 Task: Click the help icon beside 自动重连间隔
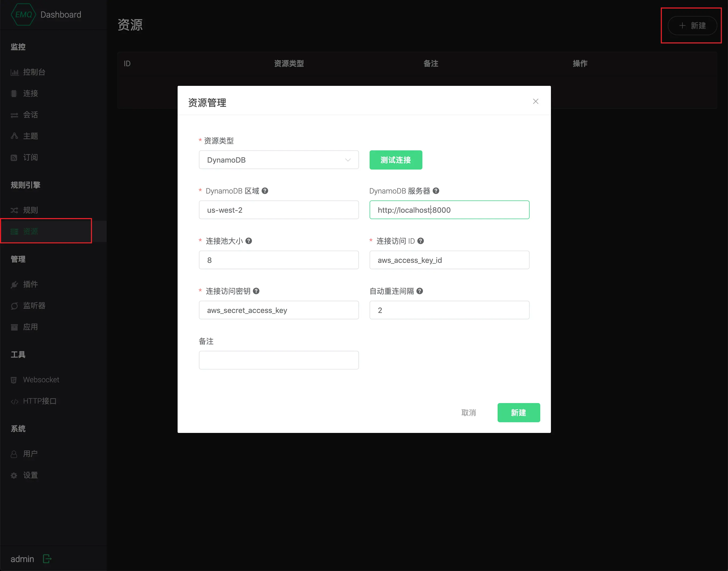pos(420,291)
